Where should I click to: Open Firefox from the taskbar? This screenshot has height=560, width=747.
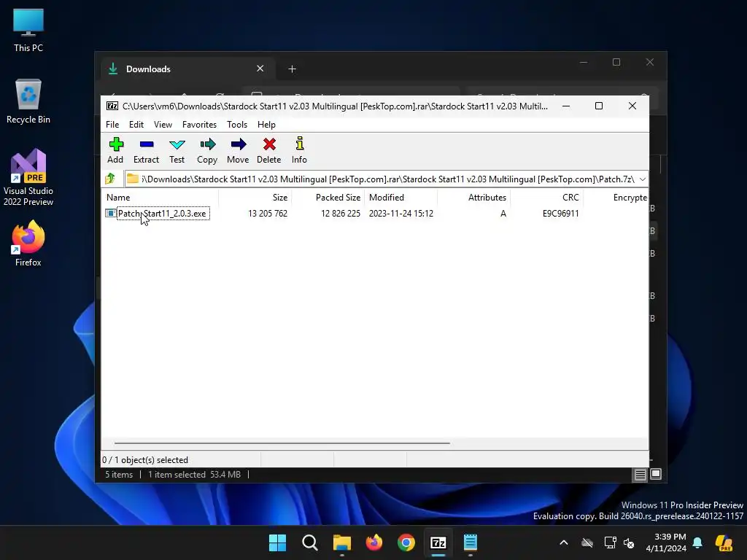pyautogui.click(x=374, y=542)
